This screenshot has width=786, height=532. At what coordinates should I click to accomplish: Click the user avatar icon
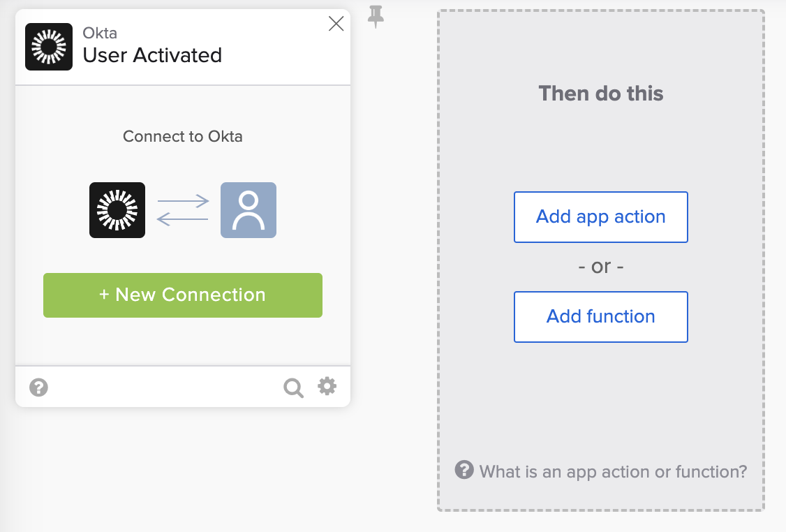(x=249, y=210)
